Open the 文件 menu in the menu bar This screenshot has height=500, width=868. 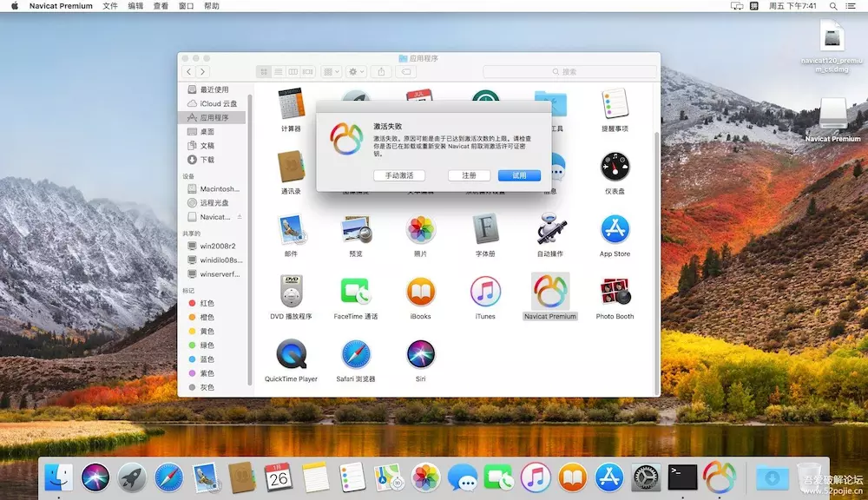tap(110, 6)
